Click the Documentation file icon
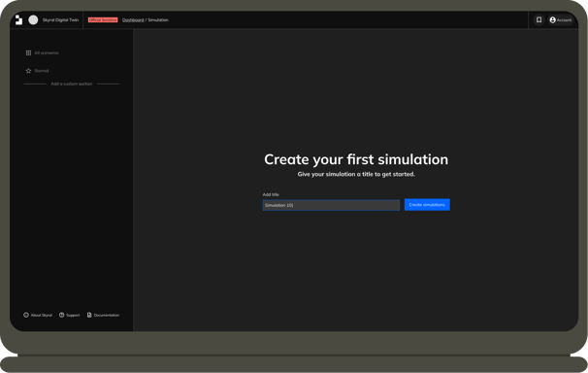 tap(89, 315)
